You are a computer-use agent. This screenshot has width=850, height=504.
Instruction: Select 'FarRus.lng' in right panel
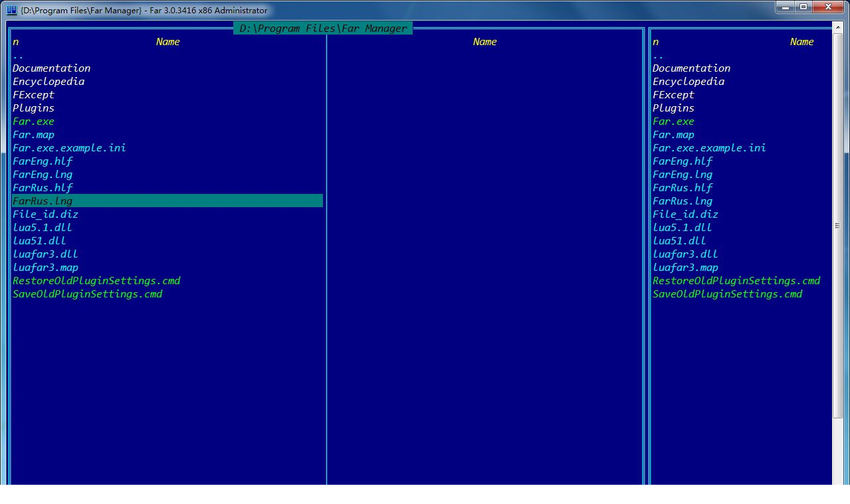click(683, 201)
